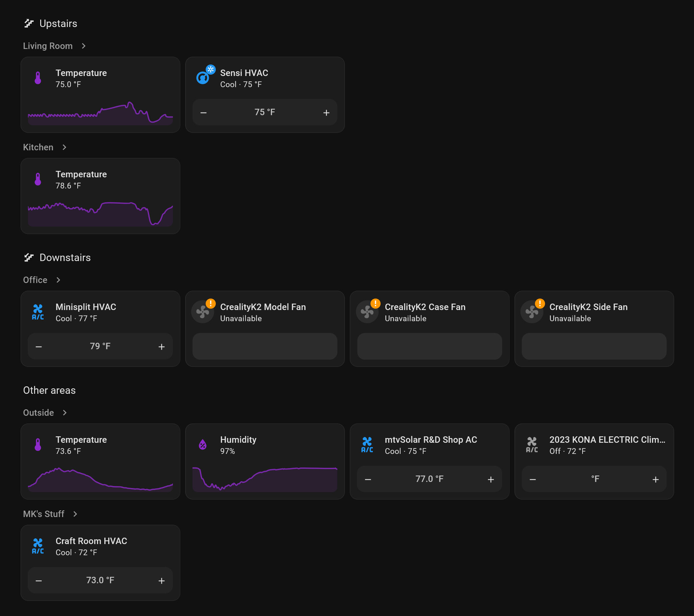Click the Upstairs stairs icon

tap(29, 23)
